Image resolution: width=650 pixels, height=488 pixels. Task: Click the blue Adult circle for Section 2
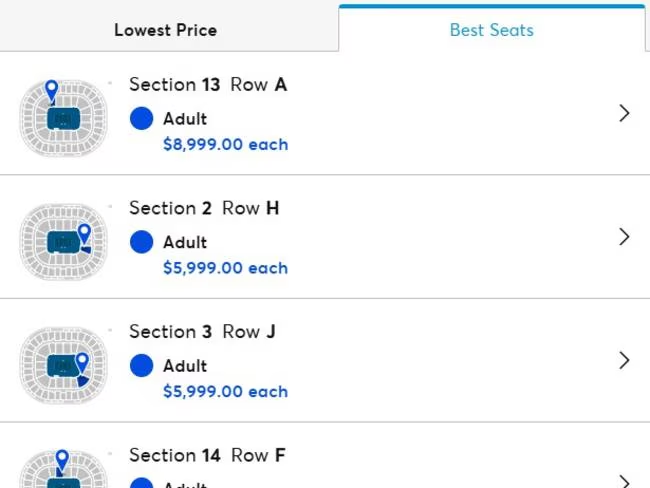(142, 242)
